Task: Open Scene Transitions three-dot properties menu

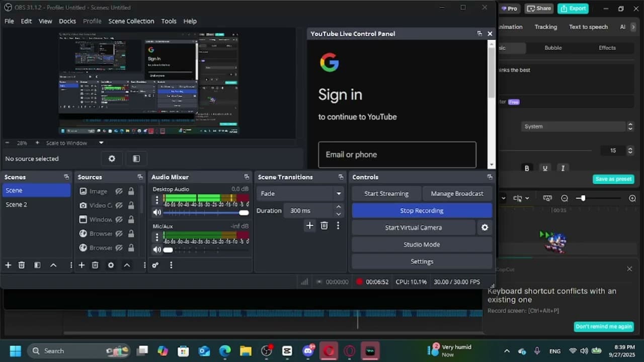Action: coord(338,226)
